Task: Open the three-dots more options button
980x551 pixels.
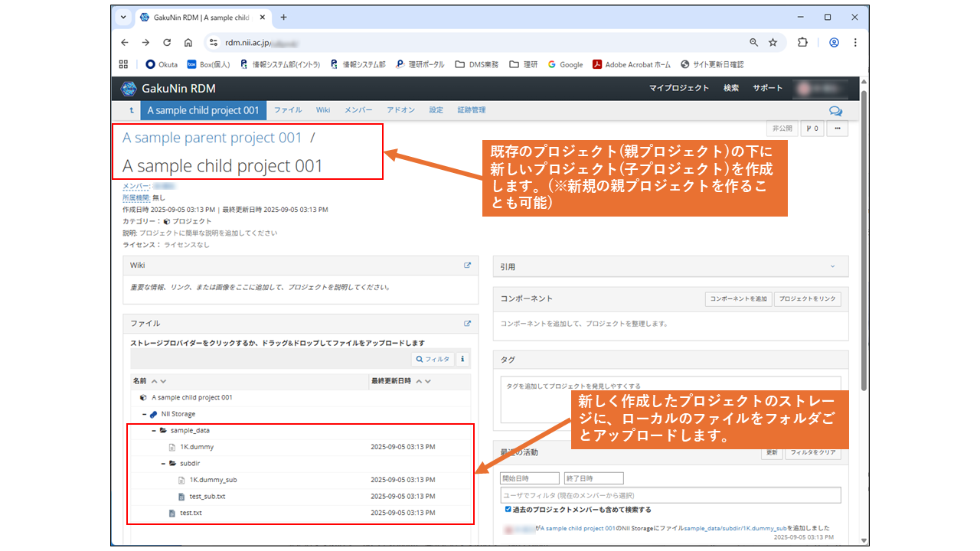Action: click(838, 129)
